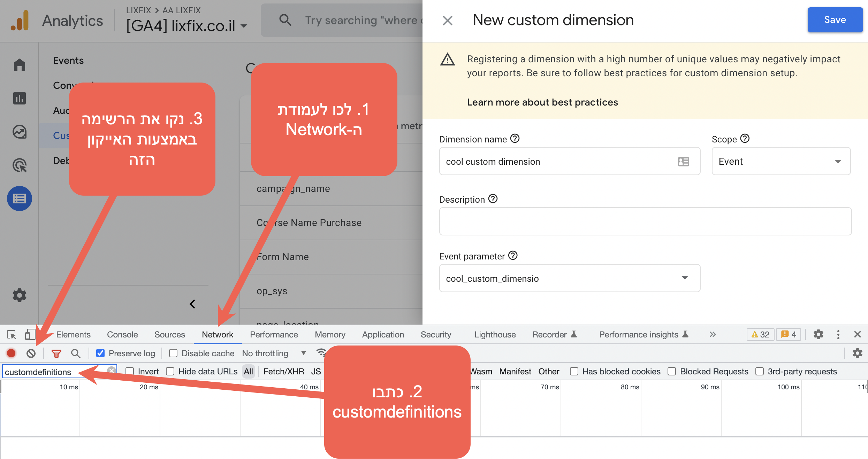The width and height of the screenshot is (868, 459).
Task: Select the Fetch/XHR filter
Action: coord(284,372)
